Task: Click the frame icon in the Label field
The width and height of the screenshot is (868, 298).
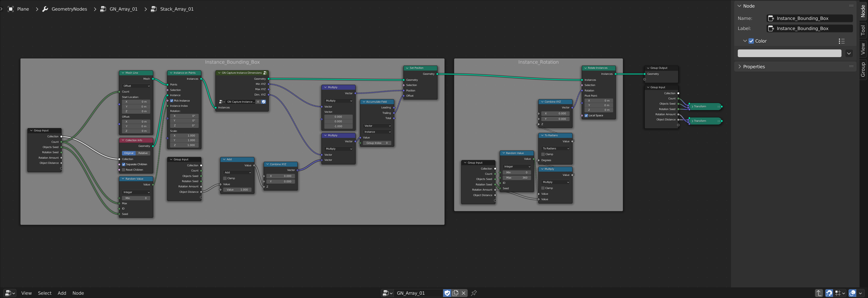Action: (x=771, y=29)
